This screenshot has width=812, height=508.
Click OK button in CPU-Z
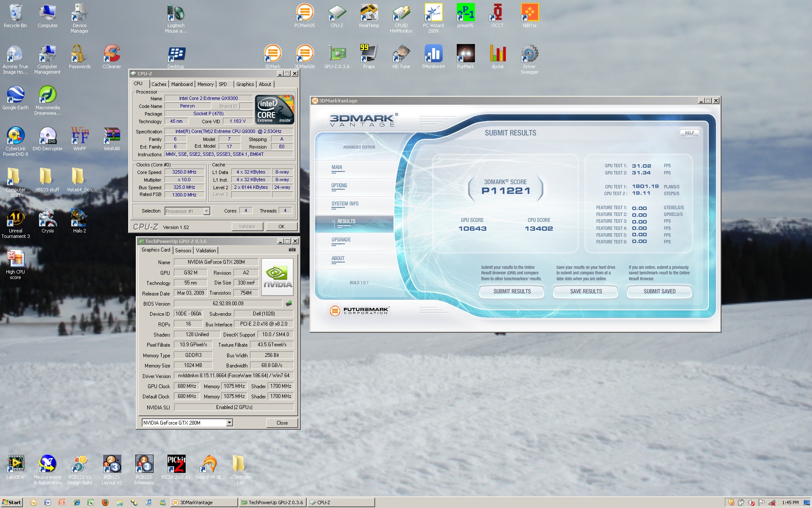tap(281, 226)
